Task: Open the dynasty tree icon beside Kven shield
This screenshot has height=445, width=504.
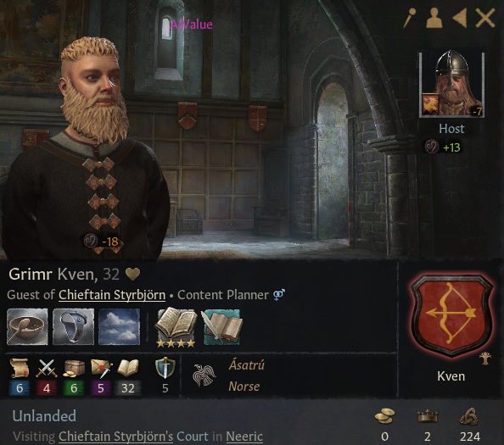Action: pos(485,359)
